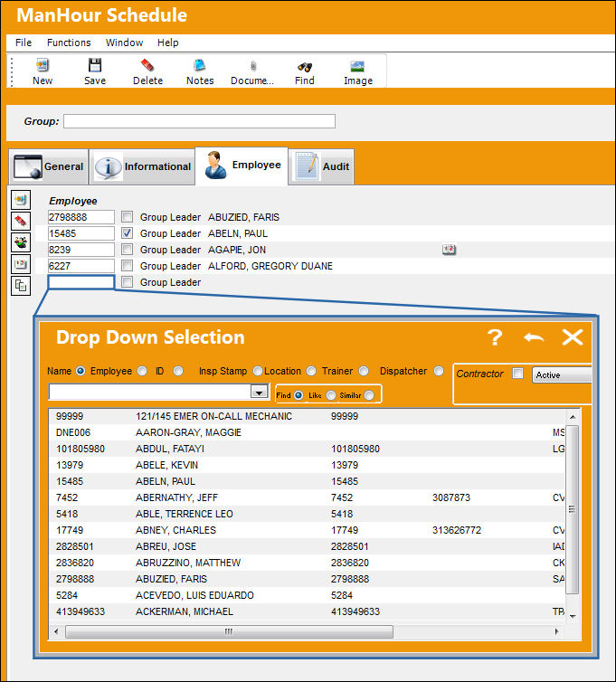Click the Delete eraser icon
This screenshot has height=682, width=616.
(147, 65)
